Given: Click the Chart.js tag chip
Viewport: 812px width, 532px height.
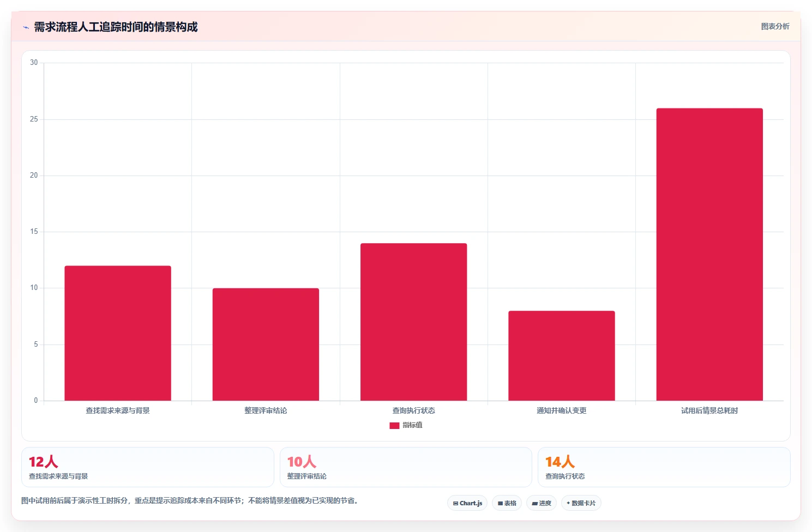Looking at the screenshot, I should point(467,503).
